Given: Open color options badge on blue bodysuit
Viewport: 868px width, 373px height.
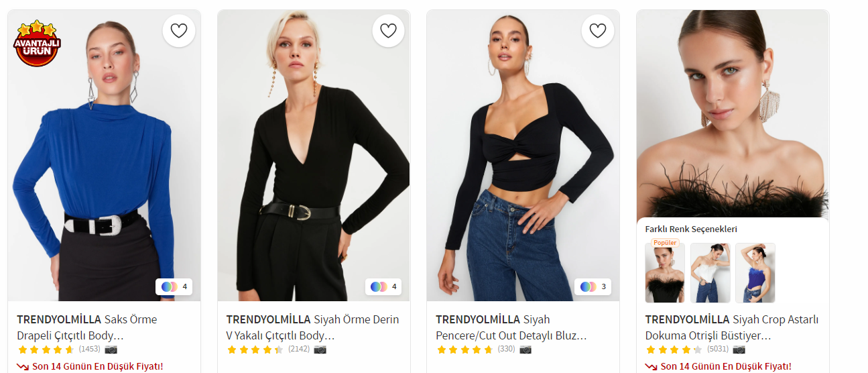Looking at the screenshot, I should pos(175,286).
